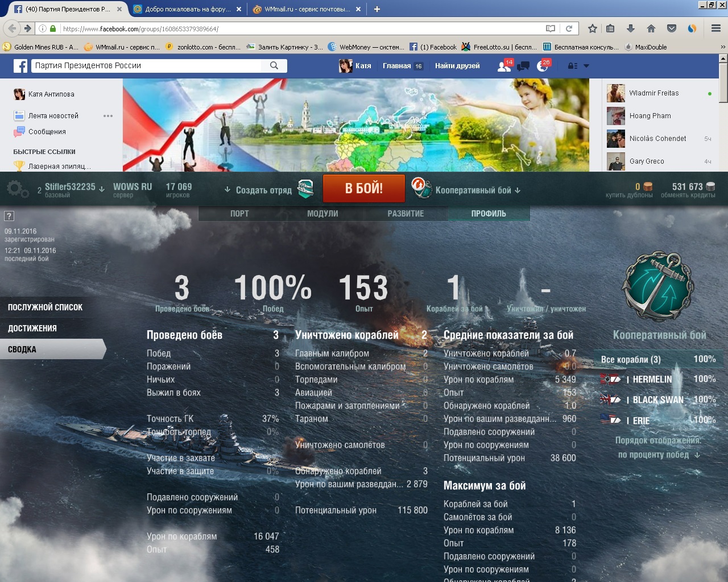The width and height of the screenshot is (728, 582).
Task: Open Лента новостей in Facebook sidebar
Action: (x=53, y=116)
